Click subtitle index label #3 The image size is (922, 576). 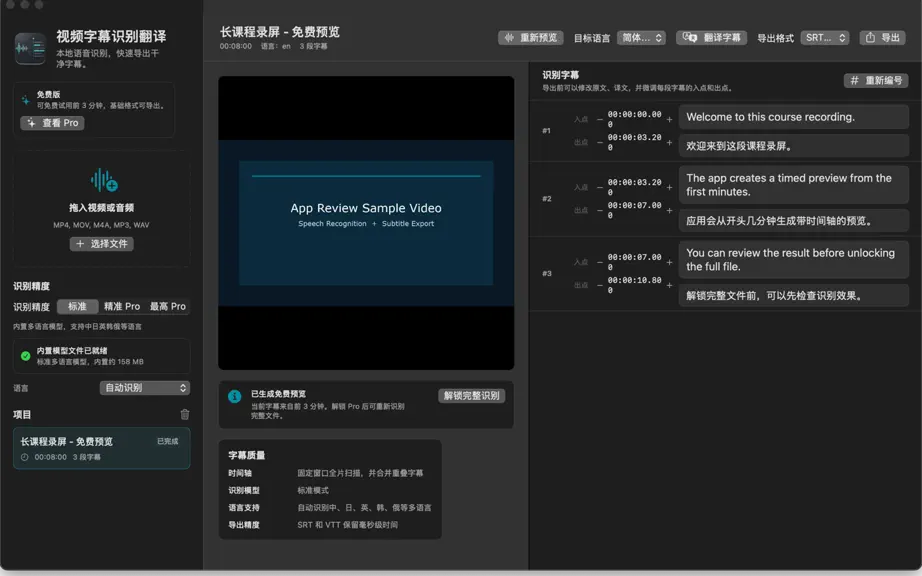tap(547, 273)
